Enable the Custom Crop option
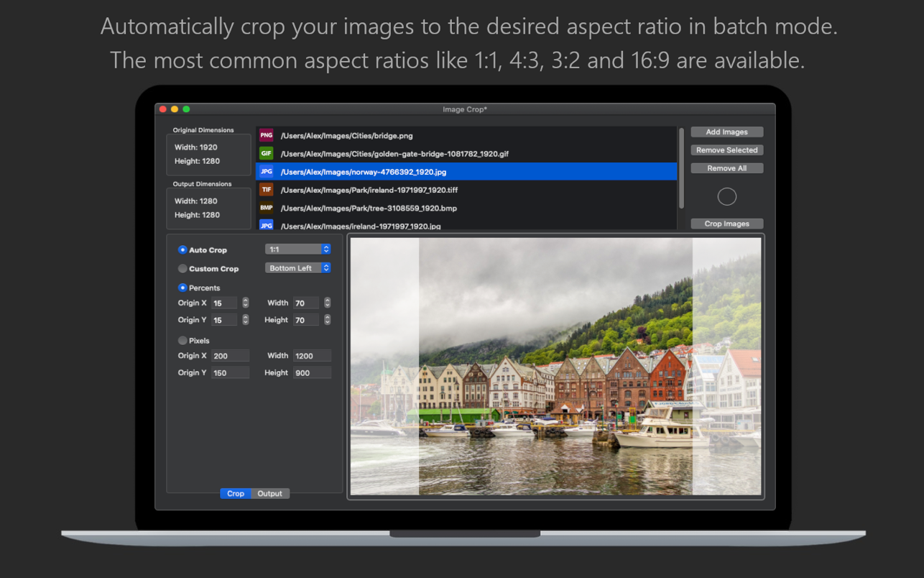This screenshot has height=578, width=924. (183, 269)
